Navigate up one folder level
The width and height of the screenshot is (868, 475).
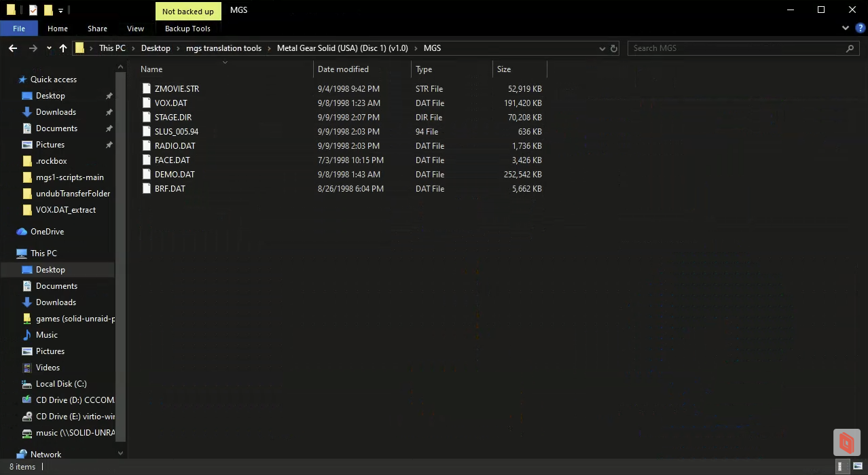pos(62,48)
